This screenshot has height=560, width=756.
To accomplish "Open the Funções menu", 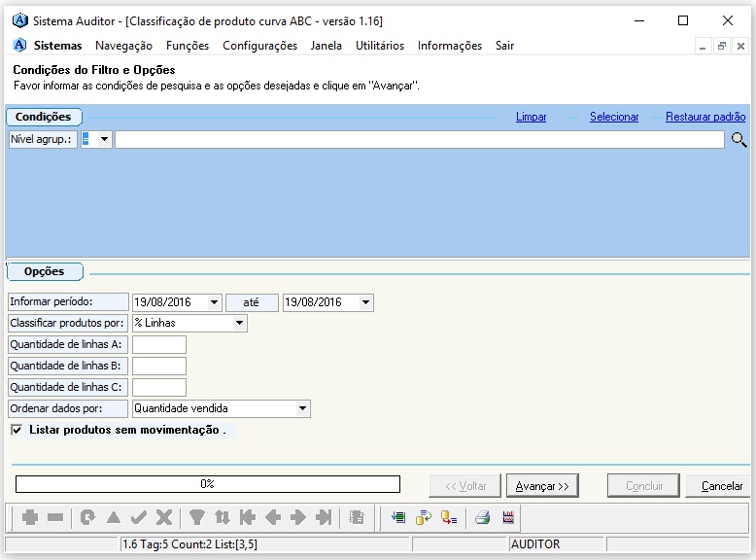I will (x=188, y=46).
